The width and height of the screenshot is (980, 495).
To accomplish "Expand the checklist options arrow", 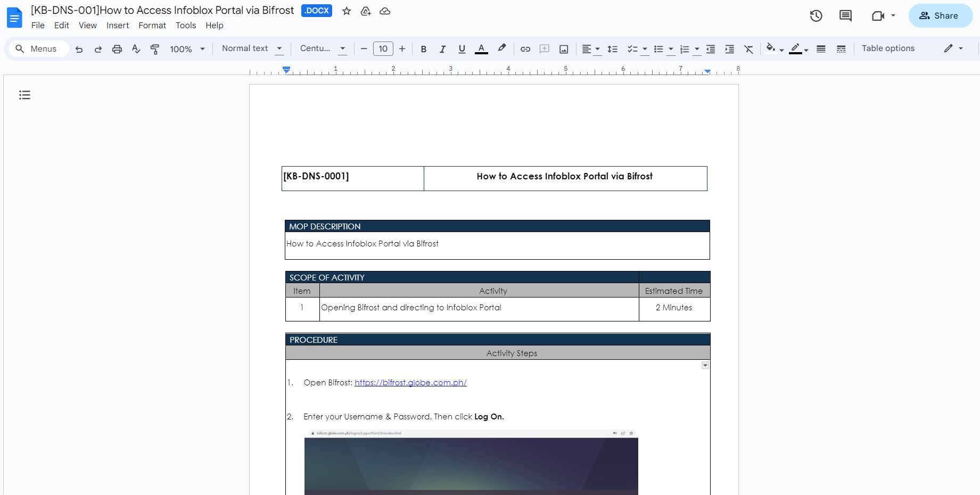I will [x=645, y=49].
